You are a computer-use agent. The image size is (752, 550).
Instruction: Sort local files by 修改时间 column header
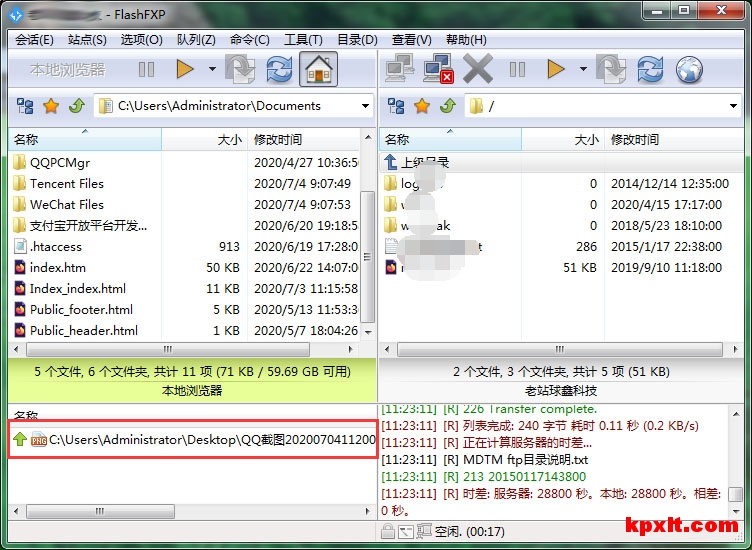coord(278,140)
